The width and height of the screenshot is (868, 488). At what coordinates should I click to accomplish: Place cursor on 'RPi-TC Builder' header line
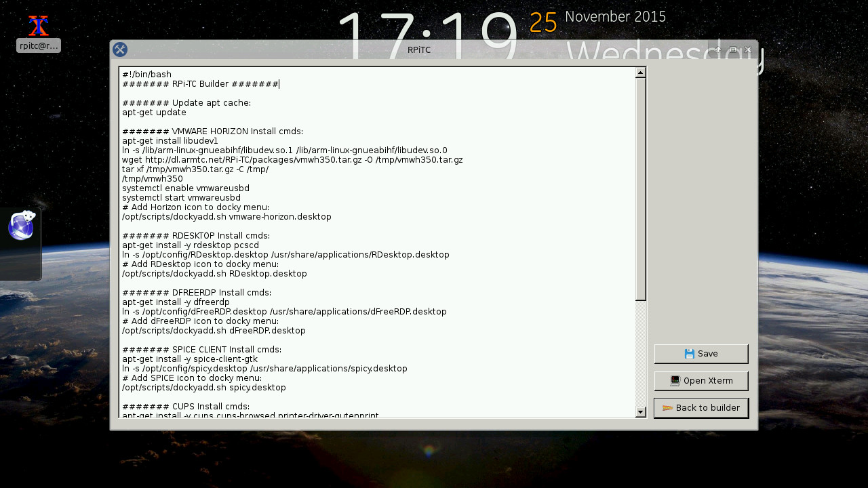point(200,84)
